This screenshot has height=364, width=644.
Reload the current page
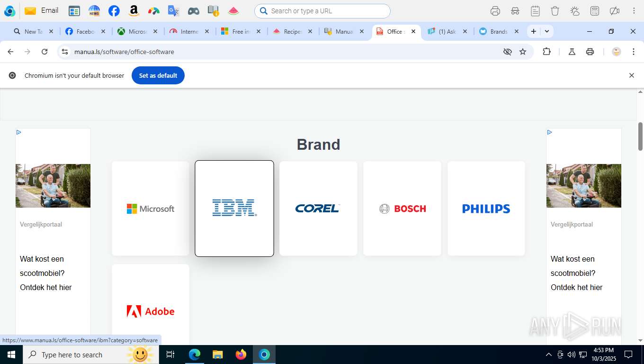[x=45, y=52]
